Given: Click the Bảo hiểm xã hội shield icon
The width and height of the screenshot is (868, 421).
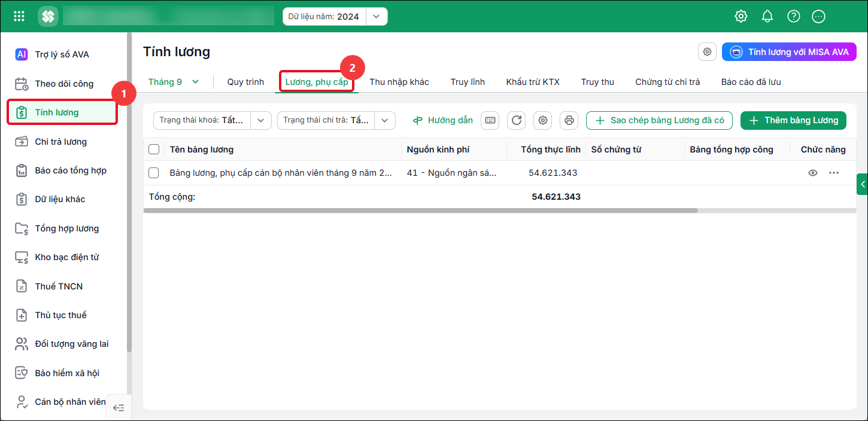Looking at the screenshot, I should [22, 373].
